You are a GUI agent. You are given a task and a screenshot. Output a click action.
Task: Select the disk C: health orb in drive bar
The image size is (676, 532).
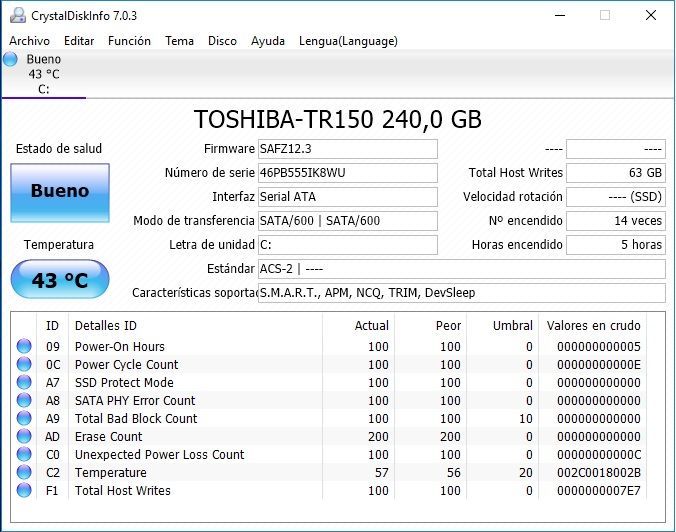tap(11, 60)
